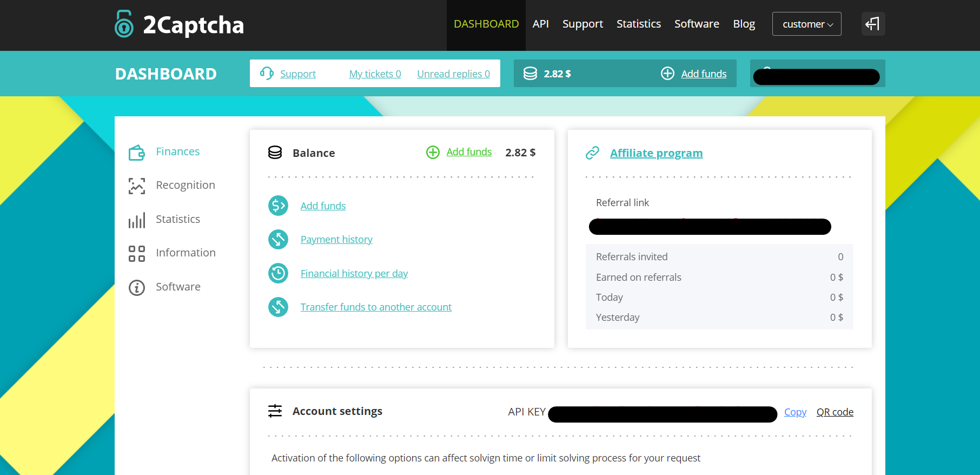980x475 pixels.
Task: Open the Affiliate program heading link
Action: tap(656, 153)
